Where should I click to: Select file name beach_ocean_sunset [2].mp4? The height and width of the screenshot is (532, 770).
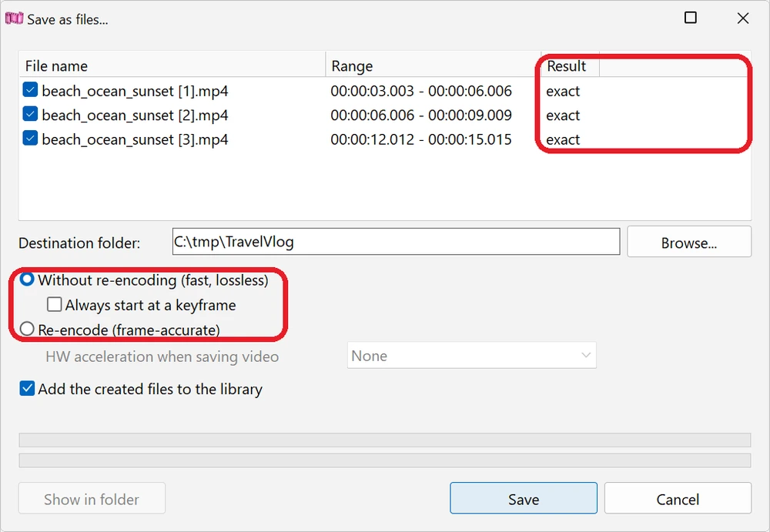(x=135, y=115)
